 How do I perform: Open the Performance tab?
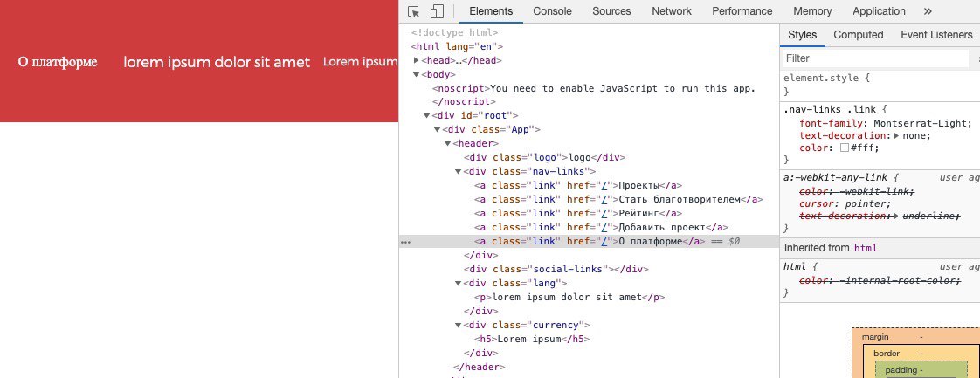(742, 11)
